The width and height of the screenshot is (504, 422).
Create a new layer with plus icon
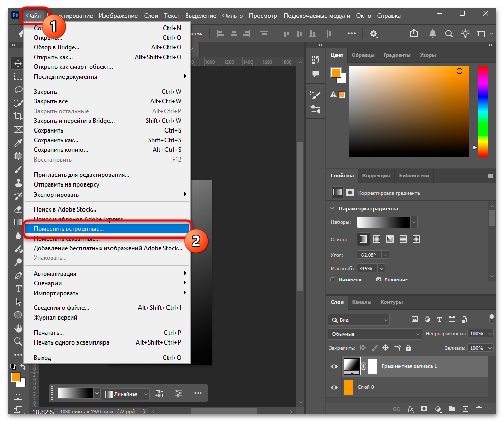(x=465, y=409)
